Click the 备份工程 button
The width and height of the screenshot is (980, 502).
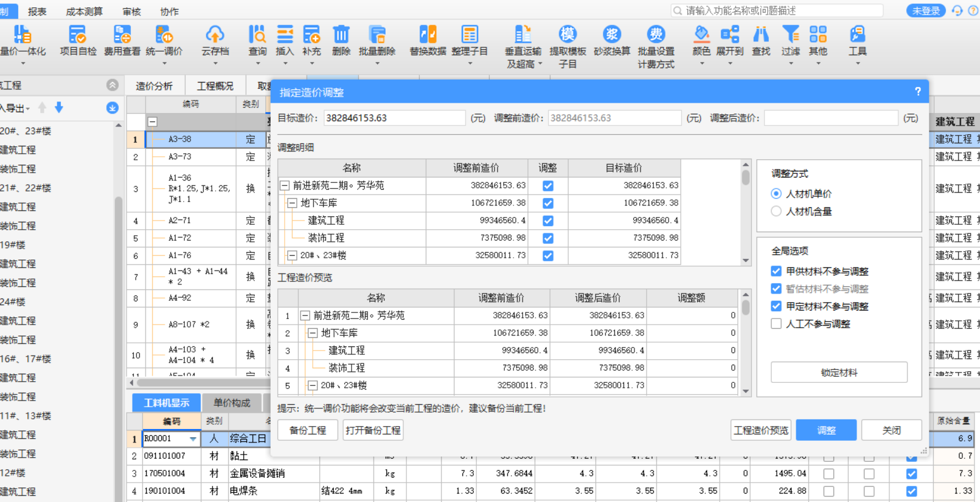[x=308, y=430]
